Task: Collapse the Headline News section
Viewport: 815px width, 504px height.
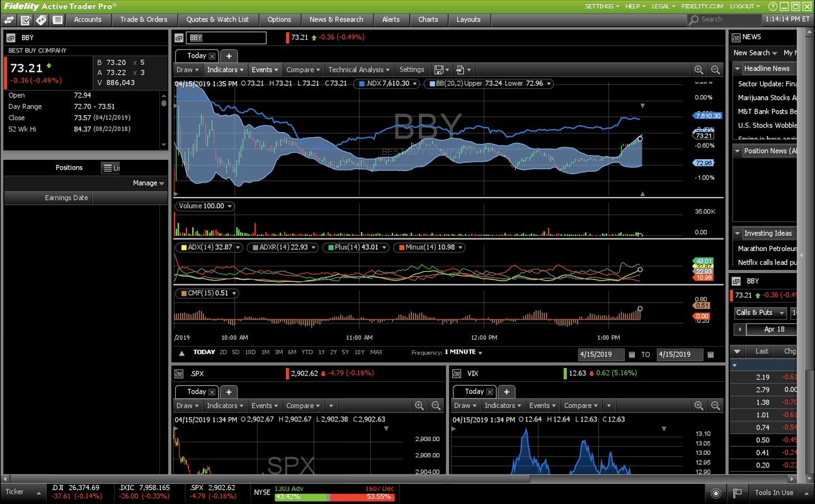Action: [x=738, y=69]
